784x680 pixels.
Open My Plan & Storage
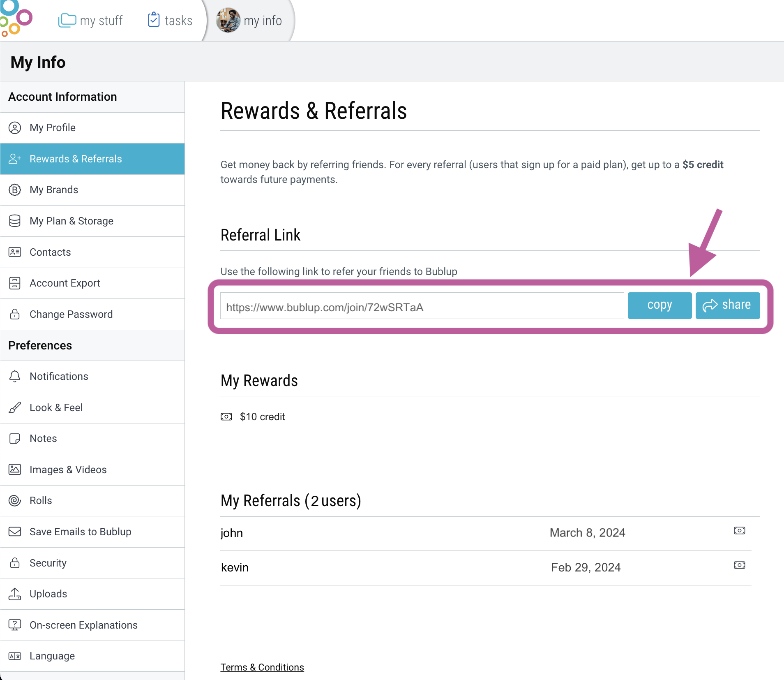(92, 221)
